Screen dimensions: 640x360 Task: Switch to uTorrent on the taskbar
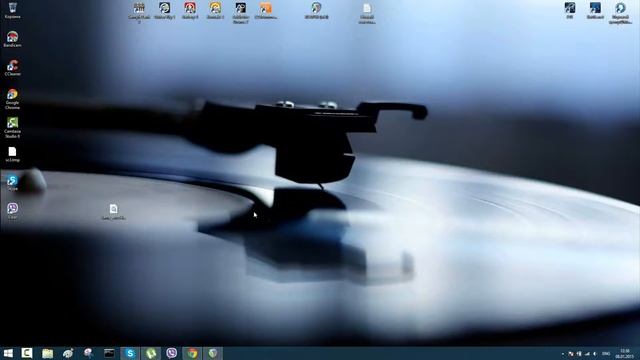pyautogui.click(x=151, y=353)
